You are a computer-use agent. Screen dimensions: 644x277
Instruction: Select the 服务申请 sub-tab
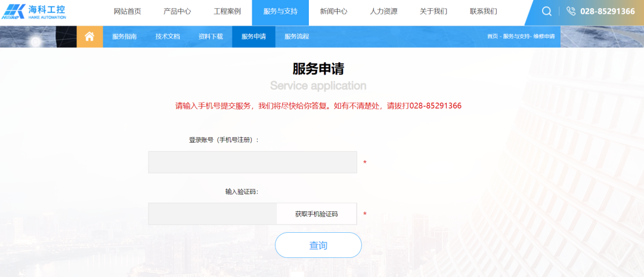pos(253,36)
